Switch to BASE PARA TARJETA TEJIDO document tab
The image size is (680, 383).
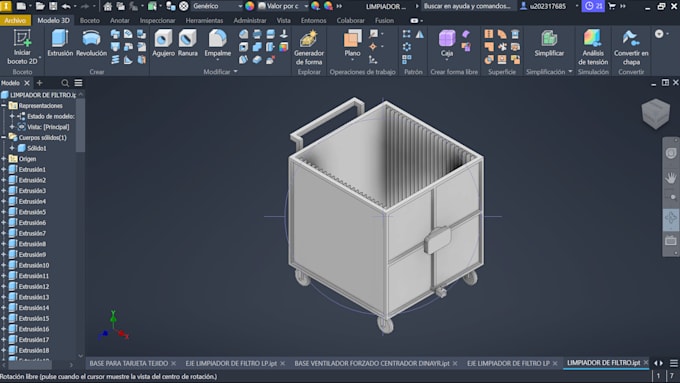pyautogui.click(x=128, y=363)
